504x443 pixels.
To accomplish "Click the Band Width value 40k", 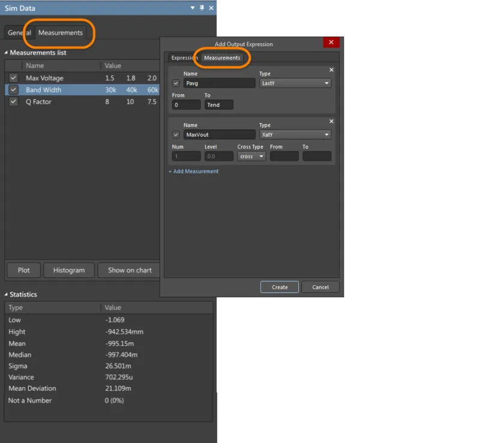I will tap(131, 89).
